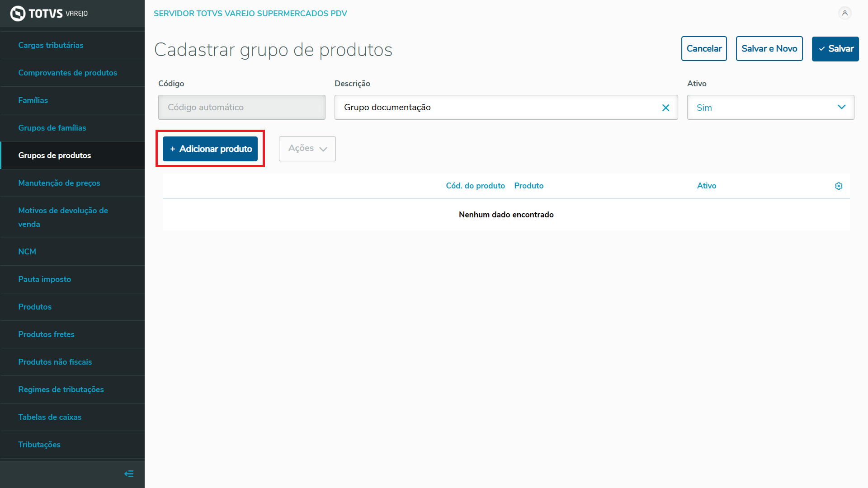Collapse the sidebar menu arrow icon

click(x=129, y=474)
